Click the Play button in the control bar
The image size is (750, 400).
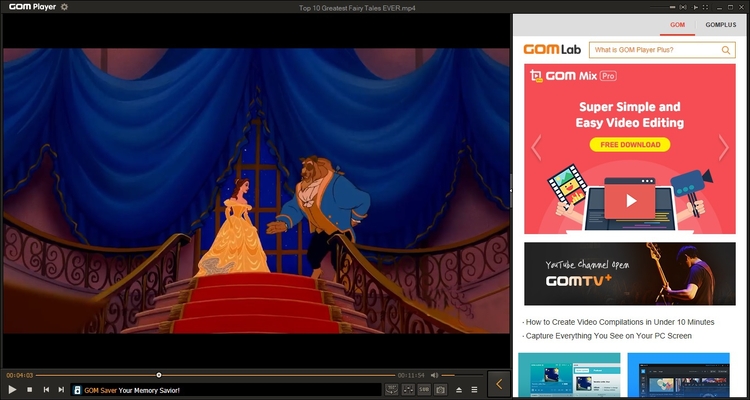12,389
